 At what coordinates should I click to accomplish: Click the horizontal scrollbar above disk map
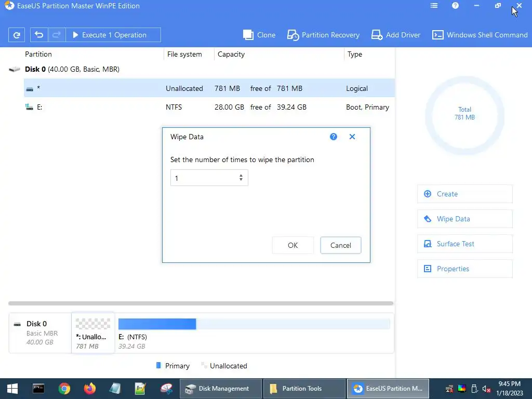point(201,303)
